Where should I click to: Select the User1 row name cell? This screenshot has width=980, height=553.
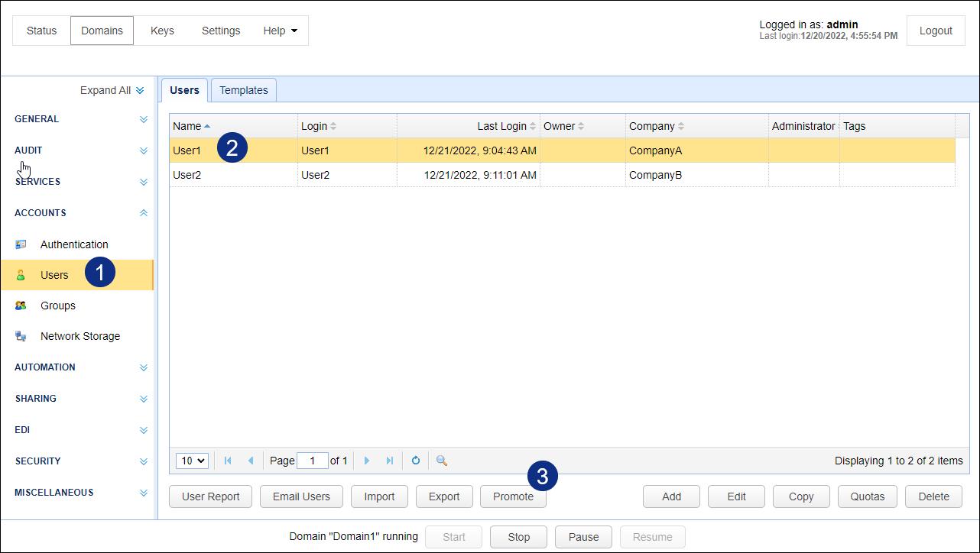(x=233, y=150)
